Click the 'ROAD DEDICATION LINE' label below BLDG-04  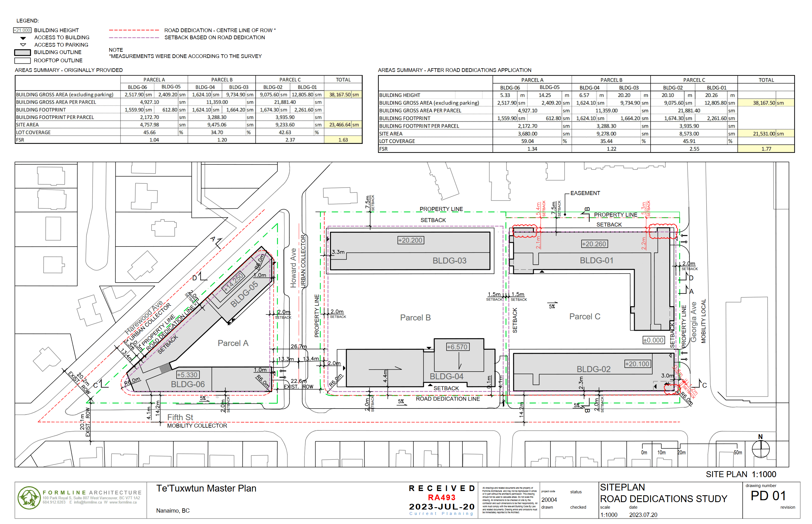(448, 399)
